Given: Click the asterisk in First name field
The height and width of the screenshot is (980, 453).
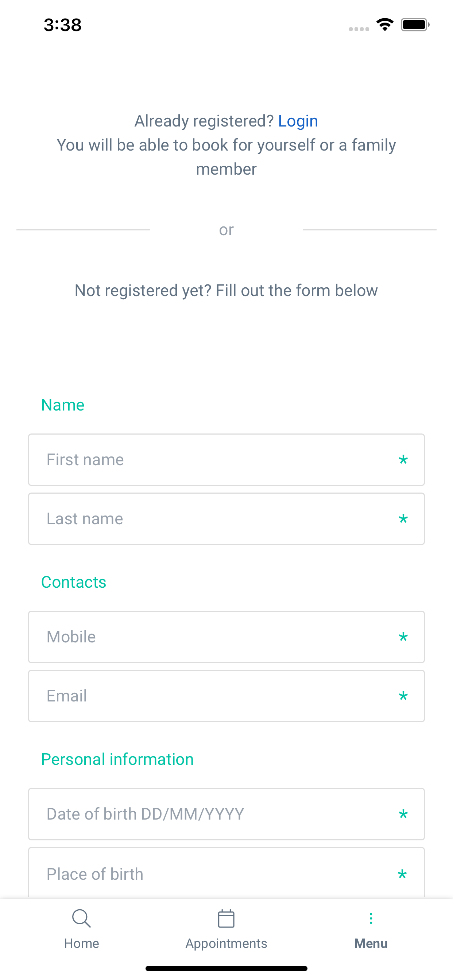Looking at the screenshot, I should (403, 460).
